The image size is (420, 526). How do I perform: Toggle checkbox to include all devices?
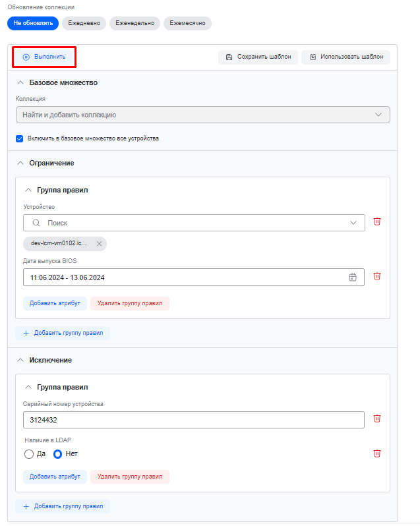pos(20,138)
